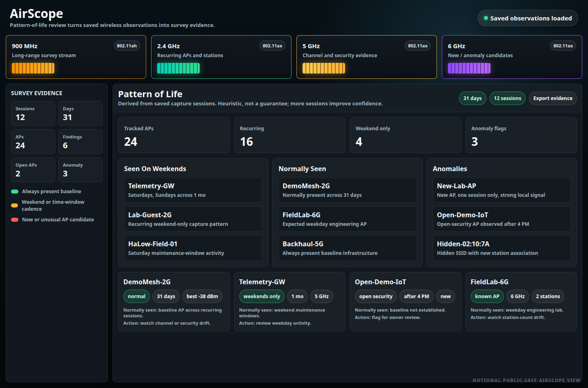Select Open-Demo-IoT in Anomalies list
This screenshot has height=388, width=588.
(502, 219)
